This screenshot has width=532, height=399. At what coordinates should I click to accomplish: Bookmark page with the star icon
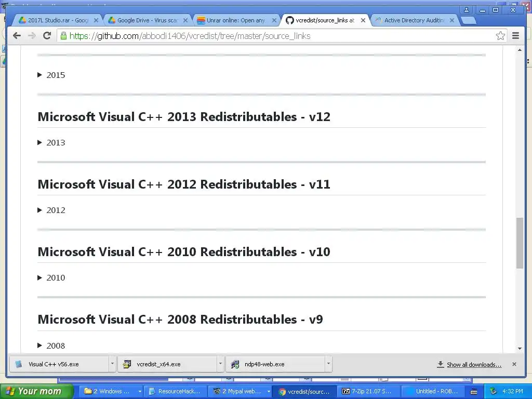click(x=500, y=36)
